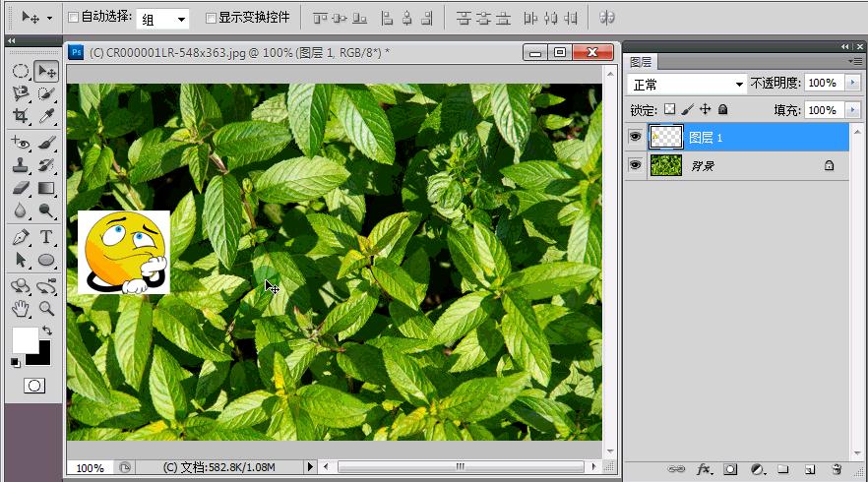Select the Horizontal Type tool

pos(46,237)
